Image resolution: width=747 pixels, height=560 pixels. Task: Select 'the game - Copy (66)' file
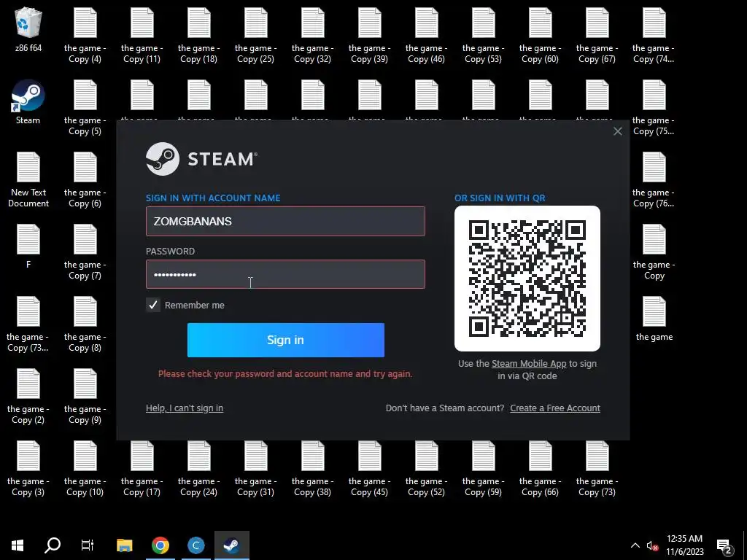click(x=540, y=469)
